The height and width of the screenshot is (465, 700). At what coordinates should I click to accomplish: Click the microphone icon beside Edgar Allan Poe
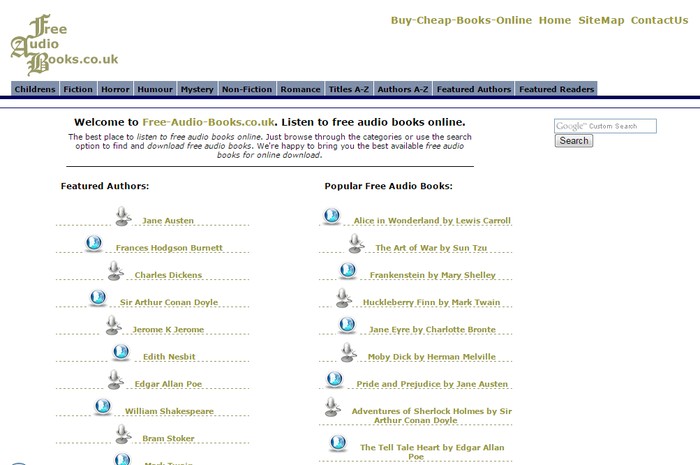tap(115, 380)
